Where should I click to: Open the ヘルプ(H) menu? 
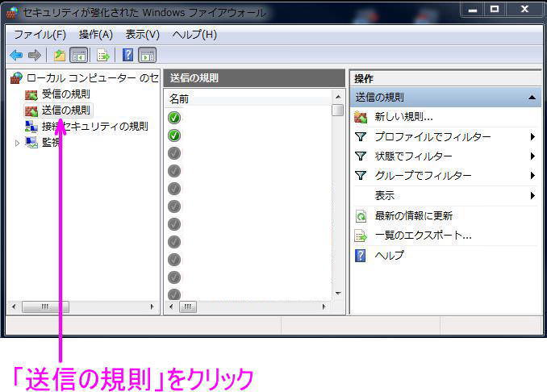(194, 35)
